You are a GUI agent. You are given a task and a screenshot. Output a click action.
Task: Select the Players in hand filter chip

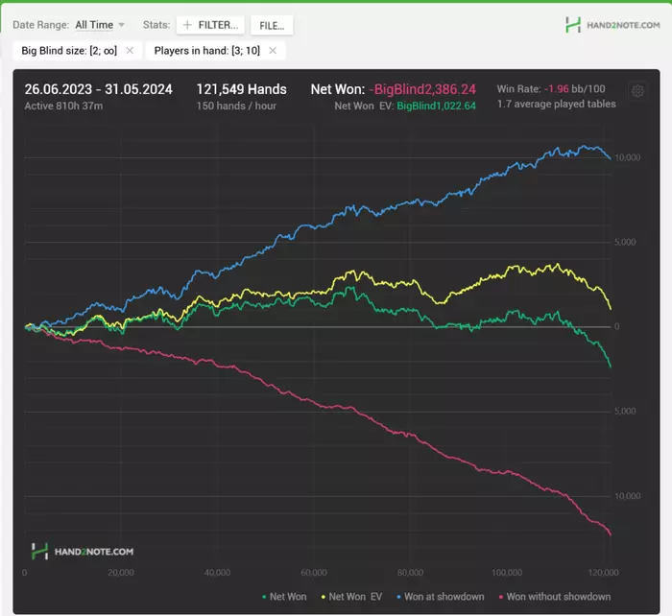[206, 50]
